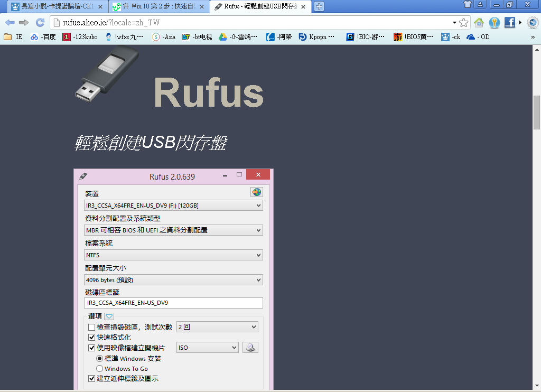
Task: Close the Rufus browser tab
Action: [303, 6]
